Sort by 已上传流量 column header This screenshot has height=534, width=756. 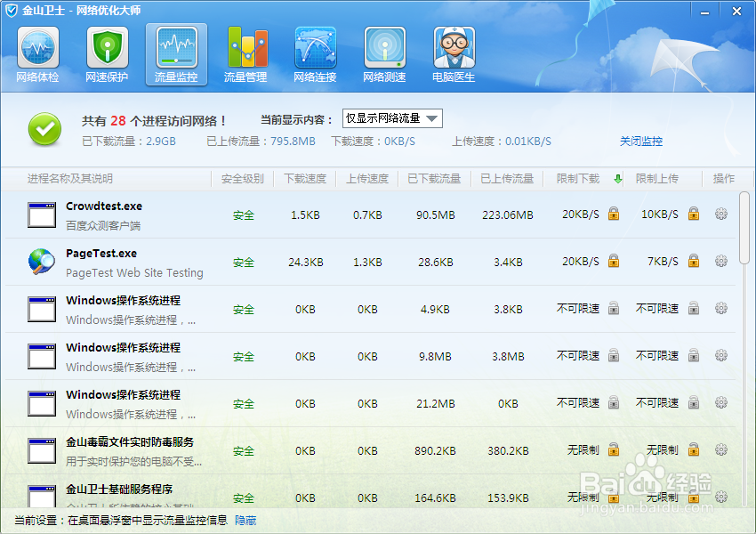tap(507, 179)
